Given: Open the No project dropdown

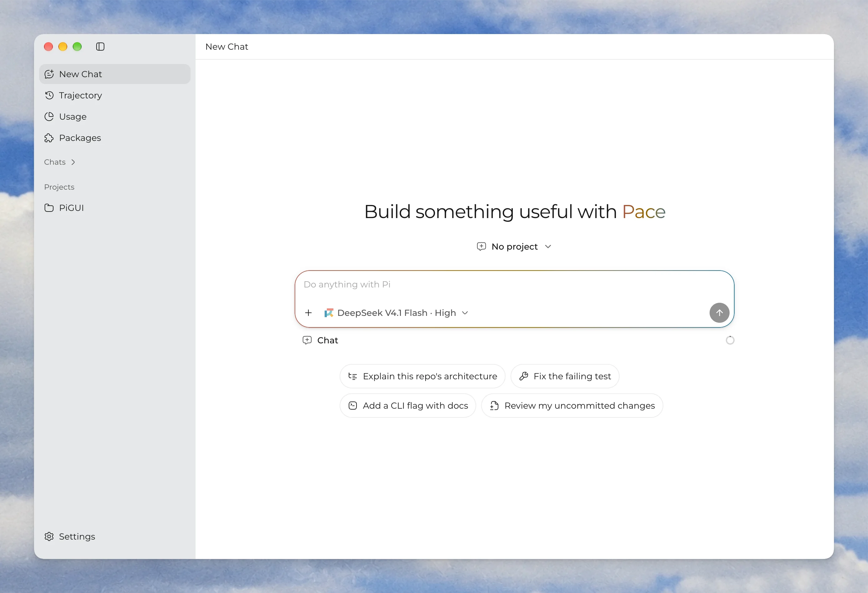Looking at the screenshot, I should coord(514,247).
